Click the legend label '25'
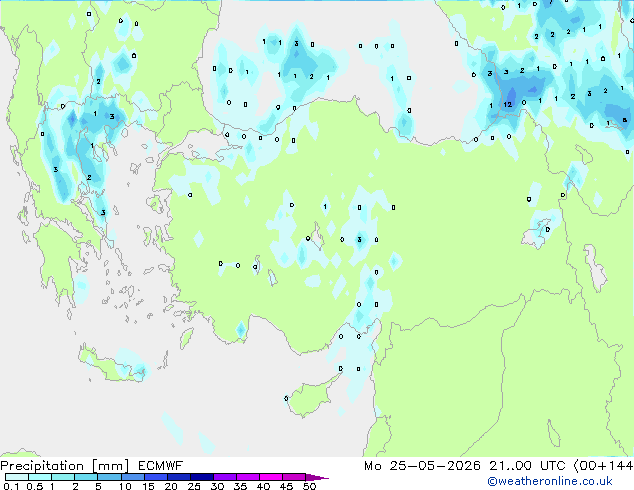 tap(194, 486)
